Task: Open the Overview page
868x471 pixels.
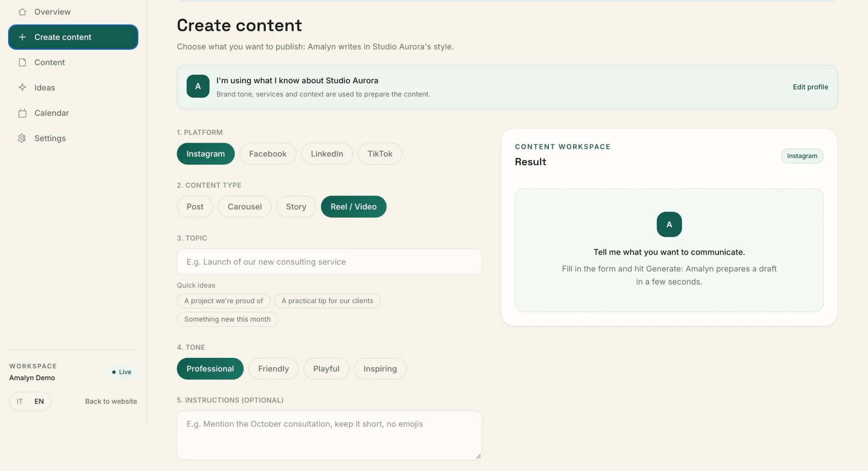Action: [x=73, y=12]
